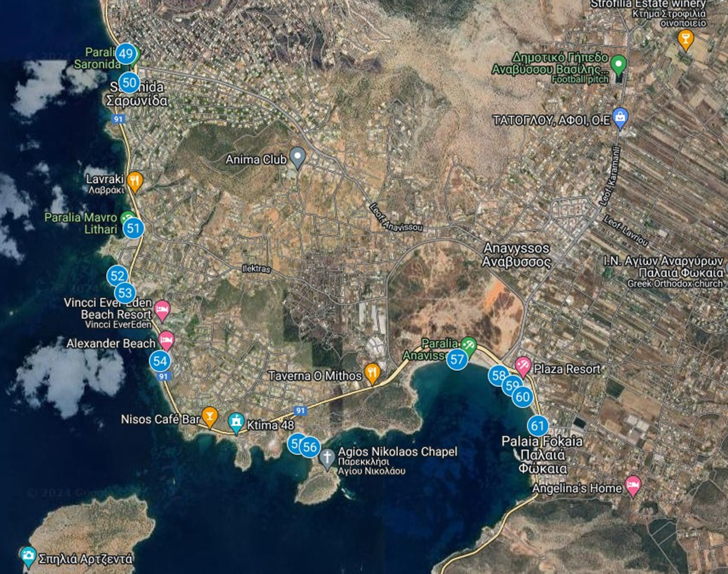Click numbered marker 61 at Palaia Fokaia

coord(538,425)
